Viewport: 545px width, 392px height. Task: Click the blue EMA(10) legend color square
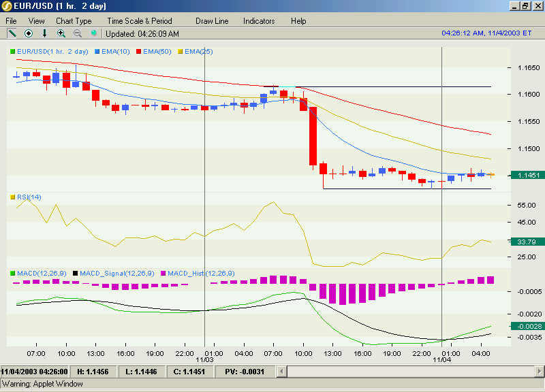pyautogui.click(x=97, y=52)
